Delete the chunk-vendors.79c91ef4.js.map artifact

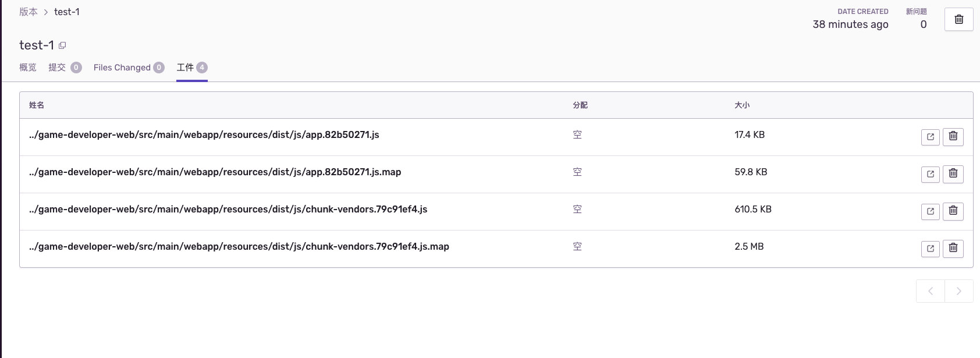[953, 249]
